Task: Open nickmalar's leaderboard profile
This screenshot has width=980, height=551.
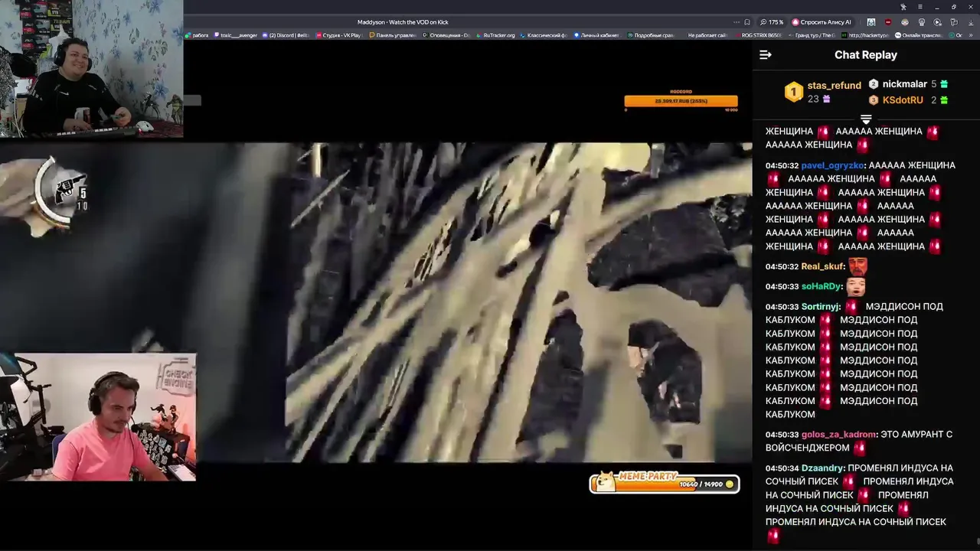Action: [904, 84]
